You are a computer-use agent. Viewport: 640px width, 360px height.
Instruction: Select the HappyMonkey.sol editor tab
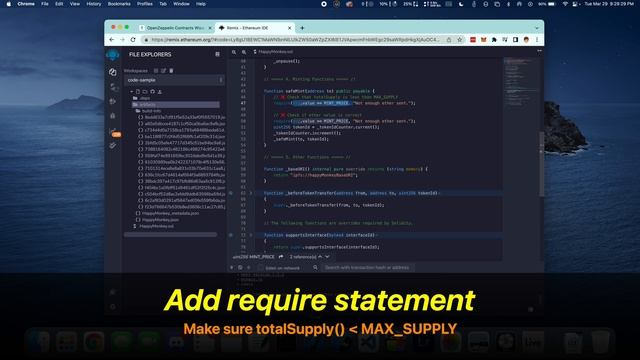click(273, 52)
